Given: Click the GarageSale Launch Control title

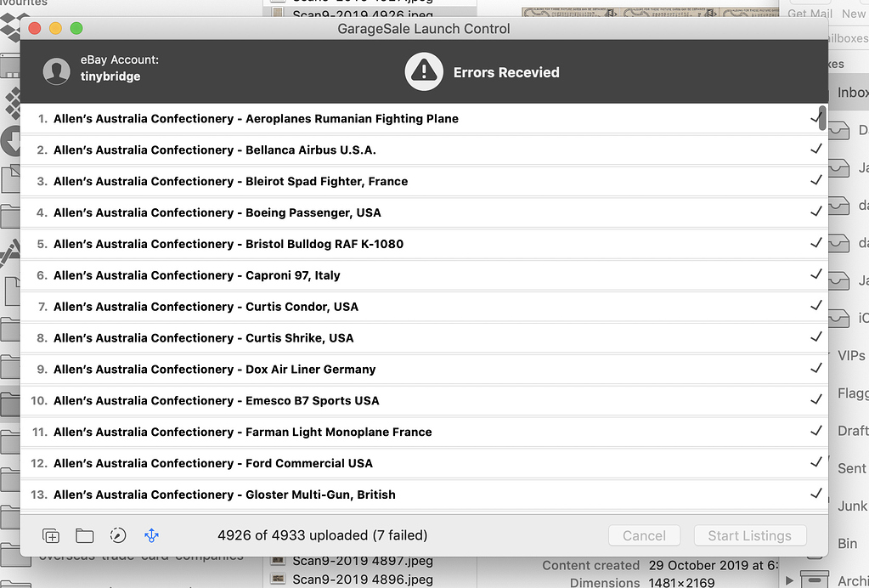Looking at the screenshot, I should (423, 28).
